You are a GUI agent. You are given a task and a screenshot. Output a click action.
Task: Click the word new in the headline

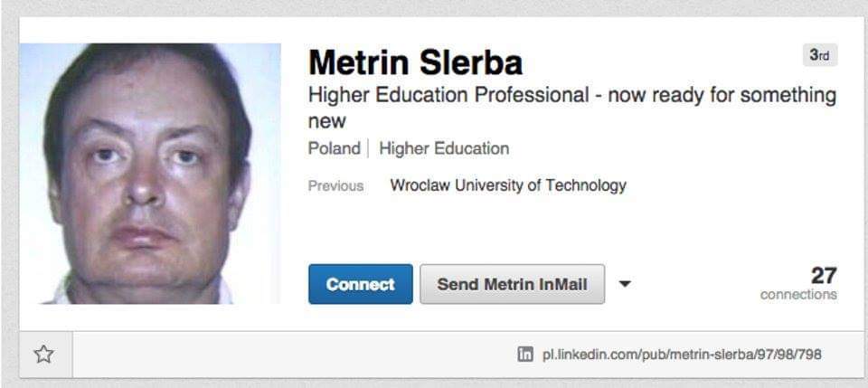pos(327,121)
